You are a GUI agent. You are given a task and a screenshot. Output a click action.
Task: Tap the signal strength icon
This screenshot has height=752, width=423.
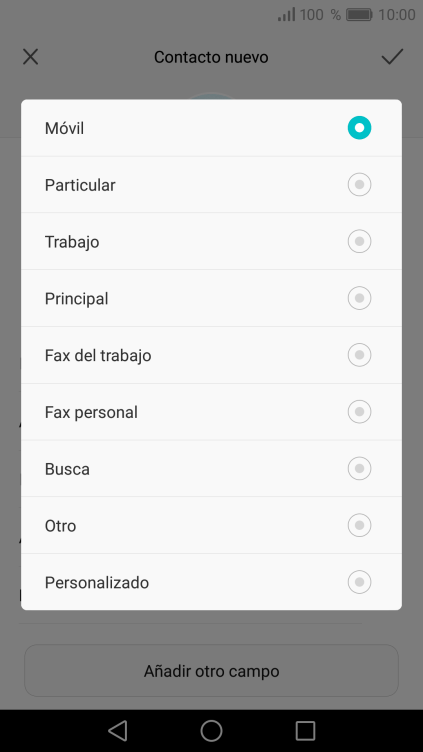(x=286, y=14)
